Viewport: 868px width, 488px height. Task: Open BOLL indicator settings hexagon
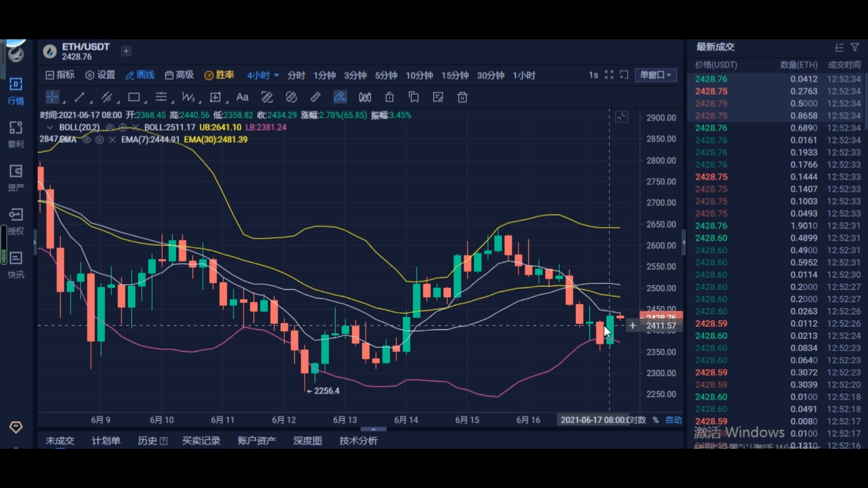(x=123, y=127)
